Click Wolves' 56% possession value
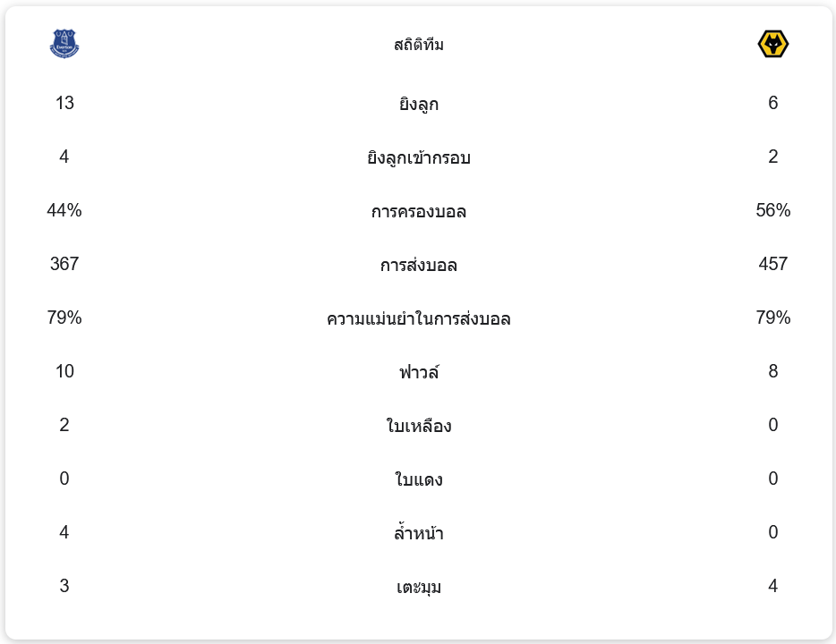 pyautogui.click(x=772, y=210)
